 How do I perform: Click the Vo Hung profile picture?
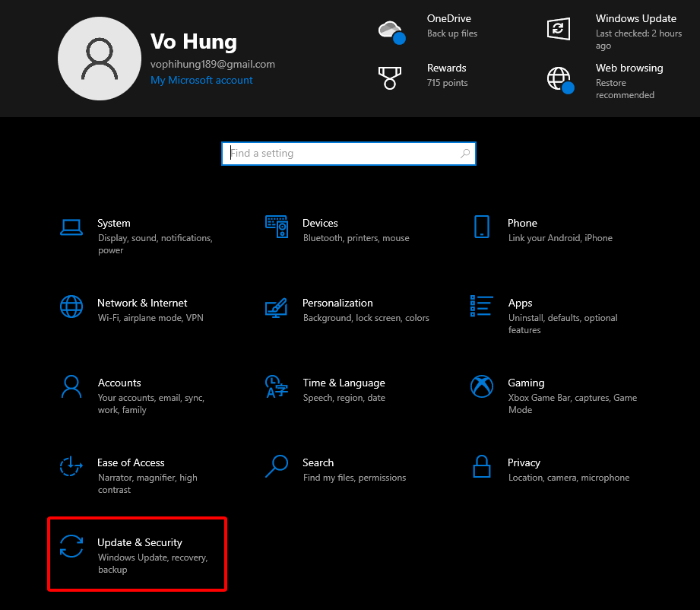click(x=100, y=59)
